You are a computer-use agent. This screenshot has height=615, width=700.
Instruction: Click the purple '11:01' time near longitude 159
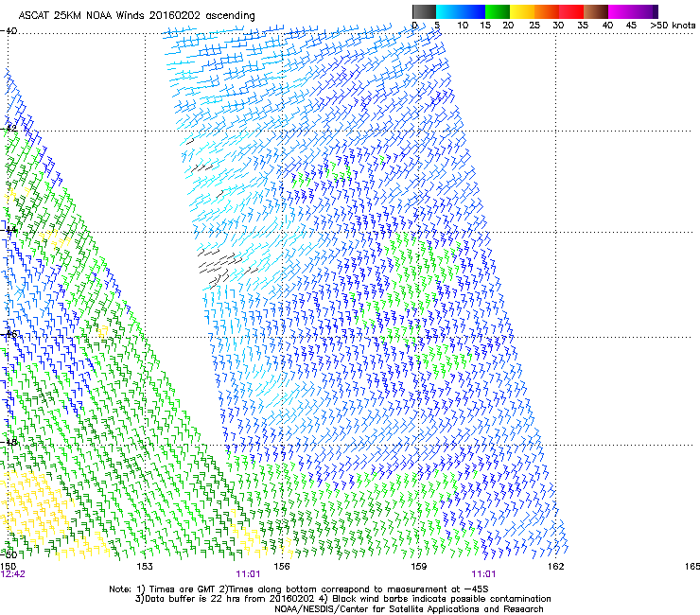click(x=483, y=574)
